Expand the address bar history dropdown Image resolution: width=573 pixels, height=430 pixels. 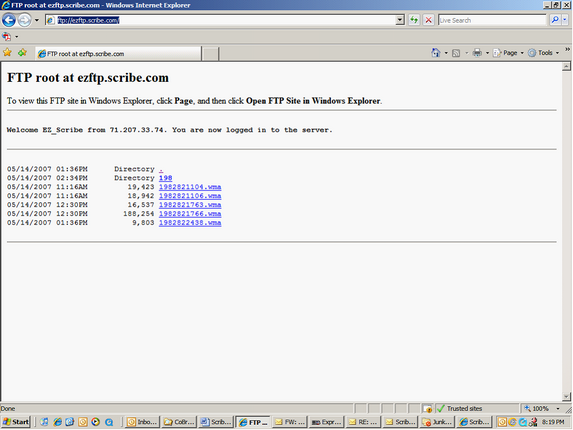click(400, 20)
